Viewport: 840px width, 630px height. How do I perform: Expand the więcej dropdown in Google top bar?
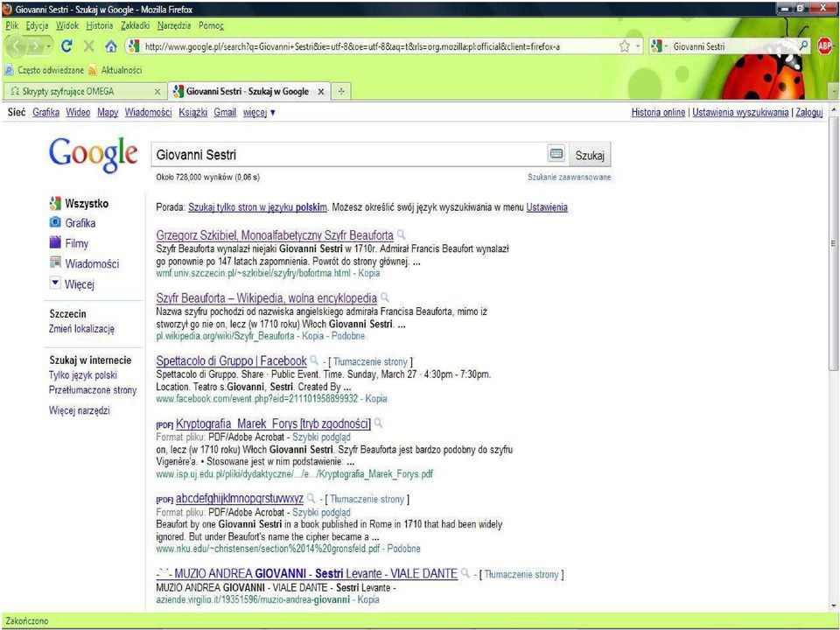tap(259, 113)
